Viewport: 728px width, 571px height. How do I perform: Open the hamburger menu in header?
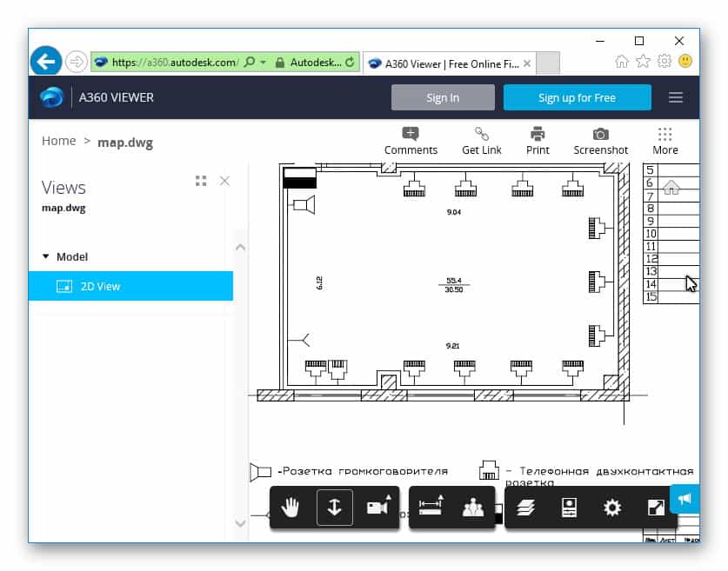[x=676, y=97]
